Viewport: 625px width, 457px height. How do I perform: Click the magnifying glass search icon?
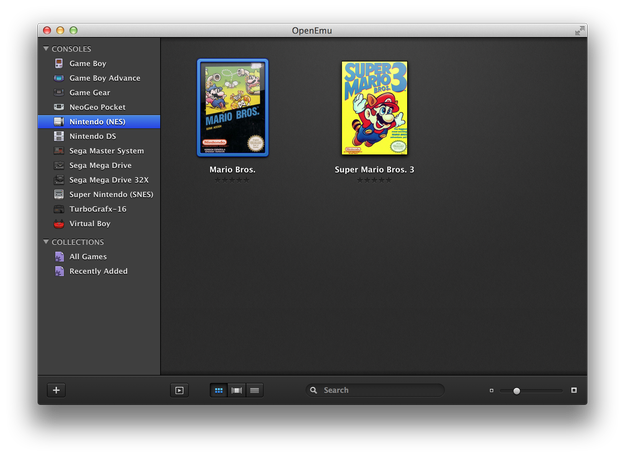(314, 390)
